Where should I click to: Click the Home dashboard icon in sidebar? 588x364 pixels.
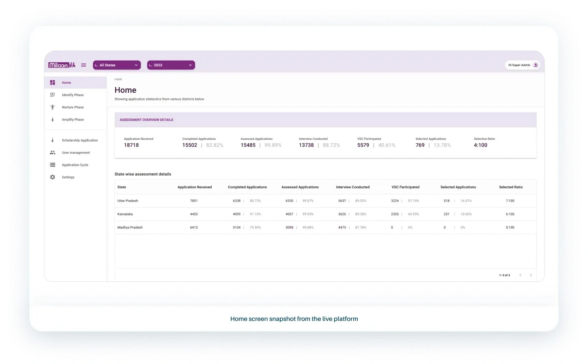pos(52,83)
